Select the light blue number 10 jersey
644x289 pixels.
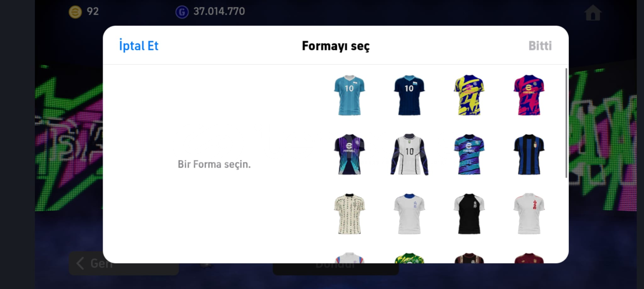coord(349,95)
